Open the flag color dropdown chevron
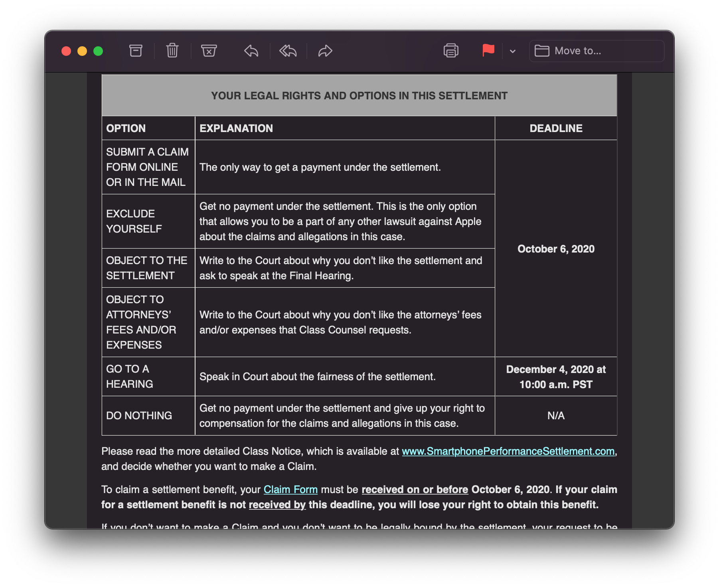This screenshot has width=719, height=588. click(513, 51)
